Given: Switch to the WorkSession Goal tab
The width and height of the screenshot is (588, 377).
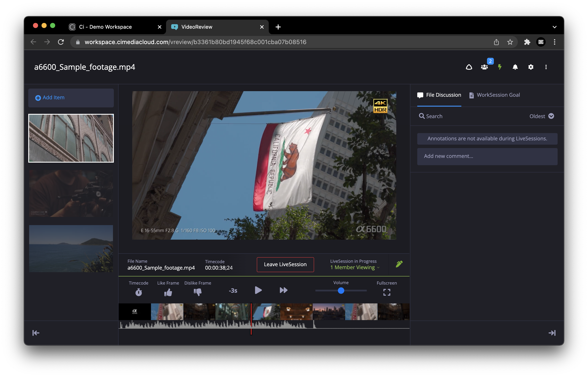Looking at the screenshot, I should pos(494,95).
